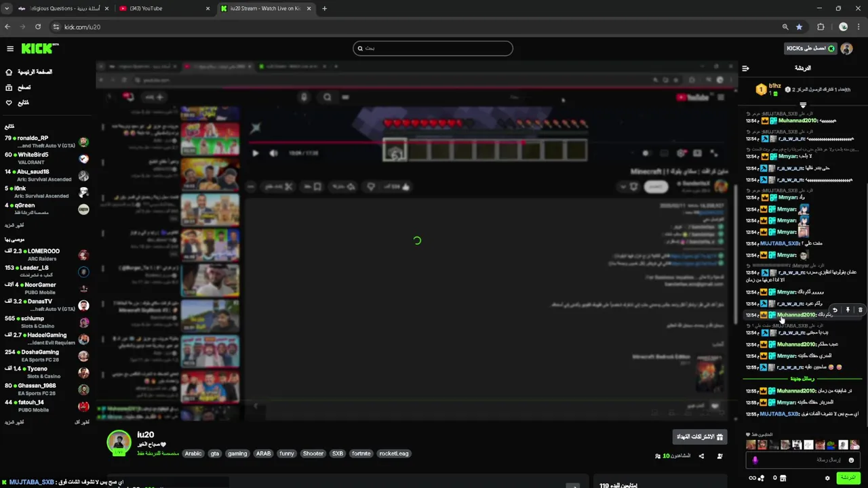The height and width of the screenshot is (488, 868).
Task: Select the fortnite tag
Action: click(361, 453)
